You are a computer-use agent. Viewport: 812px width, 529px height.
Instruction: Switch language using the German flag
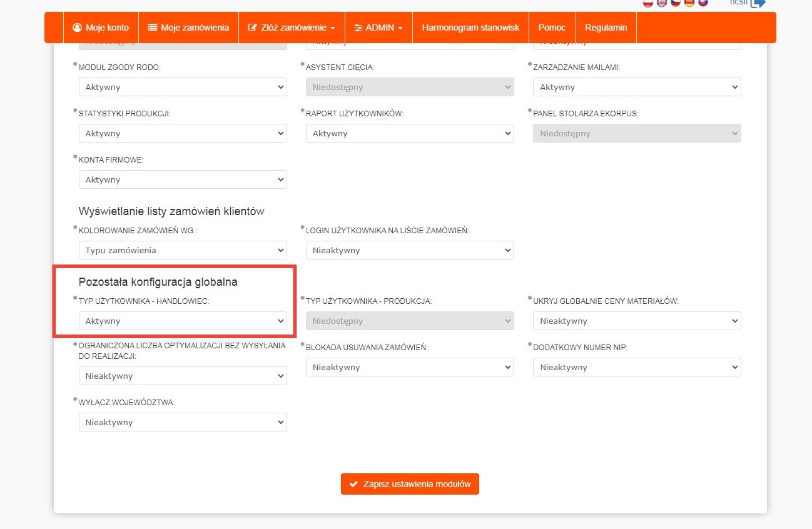689,3
